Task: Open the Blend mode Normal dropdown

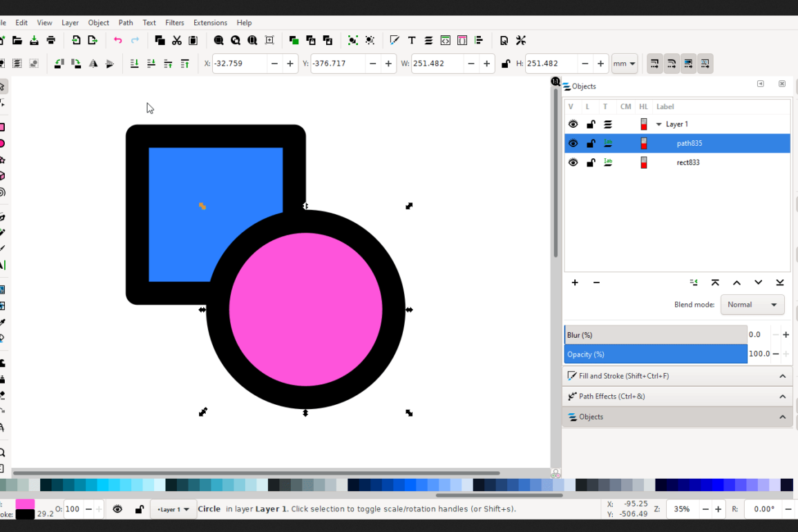Action: click(752, 305)
